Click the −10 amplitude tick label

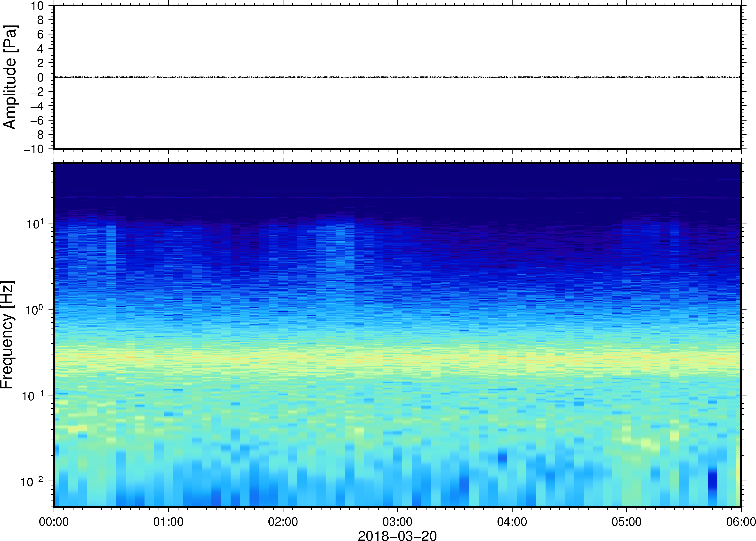pyautogui.click(x=34, y=149)
